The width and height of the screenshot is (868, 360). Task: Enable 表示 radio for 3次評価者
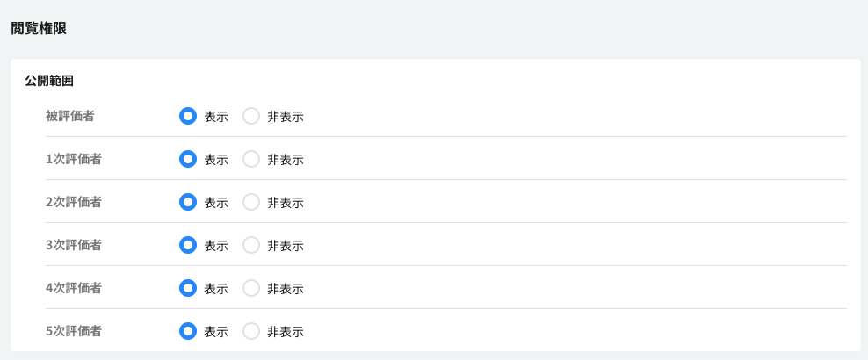(x=187, y=245)
